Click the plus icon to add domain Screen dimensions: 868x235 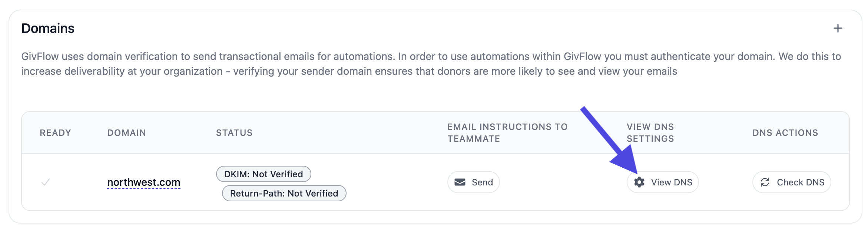(x=838, y=28)
